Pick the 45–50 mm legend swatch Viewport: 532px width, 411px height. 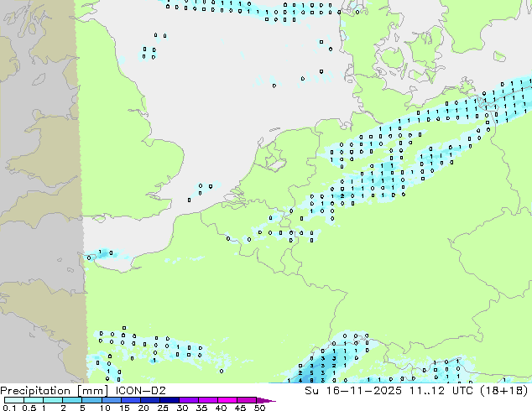(x=247, y=400)
